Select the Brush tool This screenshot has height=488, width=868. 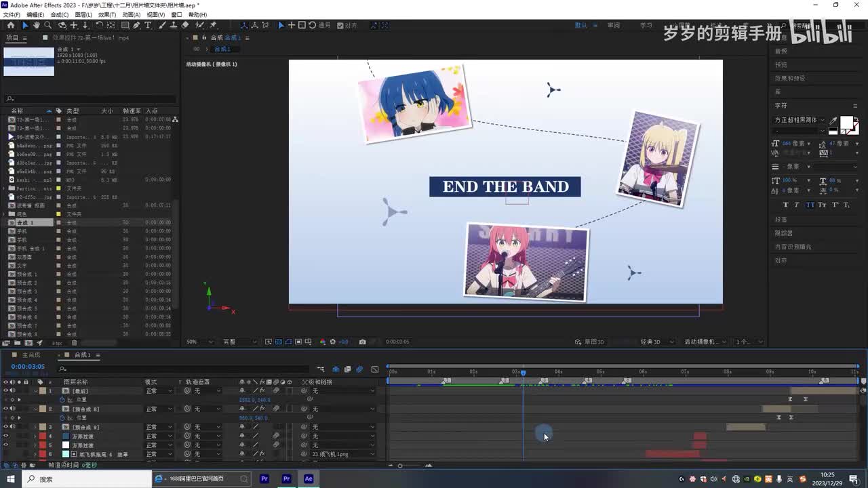click(161, 25)
